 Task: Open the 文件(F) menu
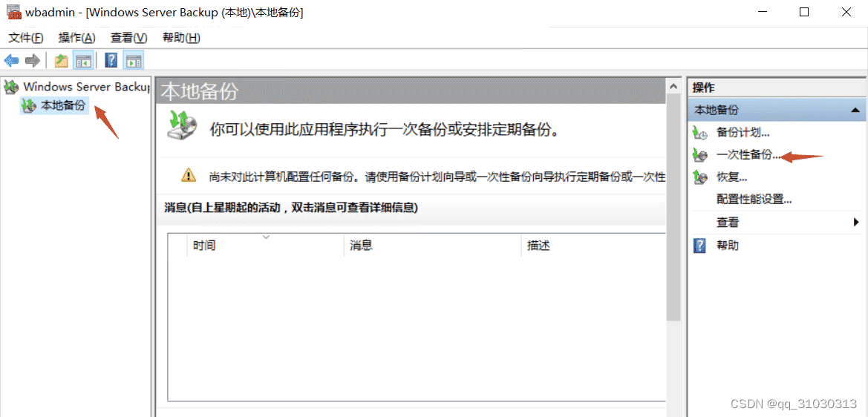coord(26,38)
